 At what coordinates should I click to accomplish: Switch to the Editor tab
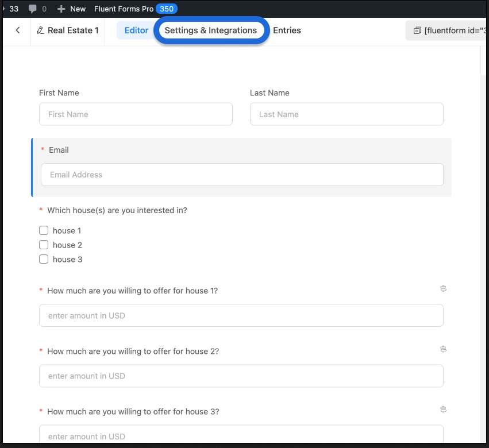click(x=136, y=30)
